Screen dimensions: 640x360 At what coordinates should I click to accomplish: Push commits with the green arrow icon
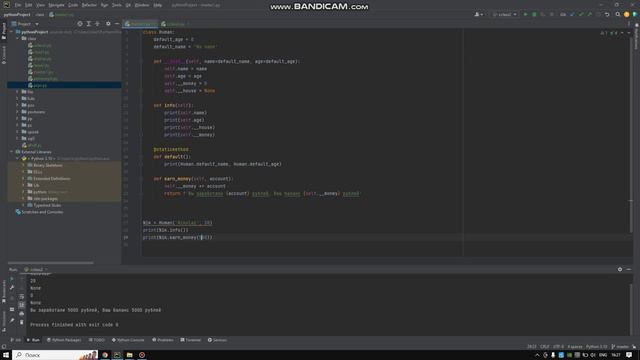point(589,14)
